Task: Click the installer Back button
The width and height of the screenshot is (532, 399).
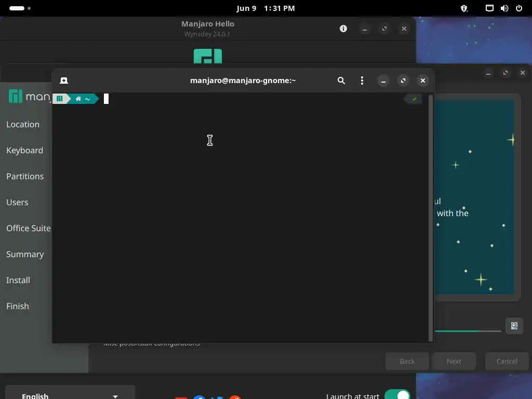Action: click(x=407, y=362)
